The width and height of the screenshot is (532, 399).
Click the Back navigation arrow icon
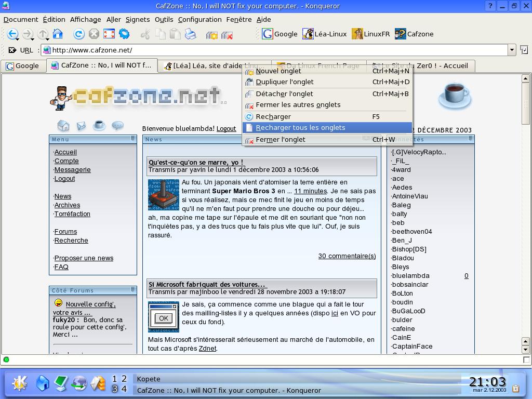[x=12, y=34]
